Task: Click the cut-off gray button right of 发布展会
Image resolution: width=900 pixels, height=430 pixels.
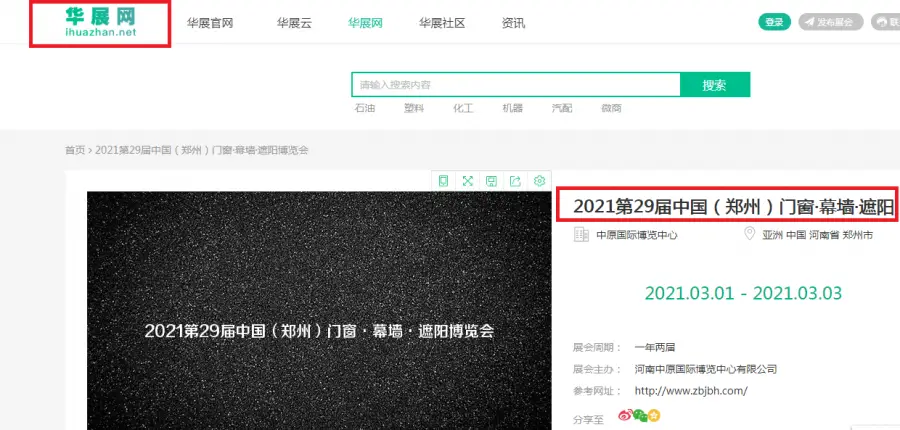Action: click(886, 22)
